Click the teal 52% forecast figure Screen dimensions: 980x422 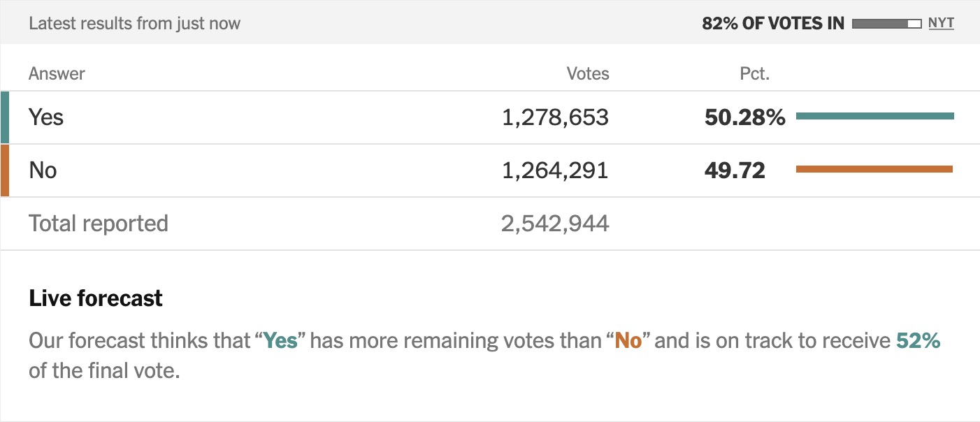tap(918, 341)
